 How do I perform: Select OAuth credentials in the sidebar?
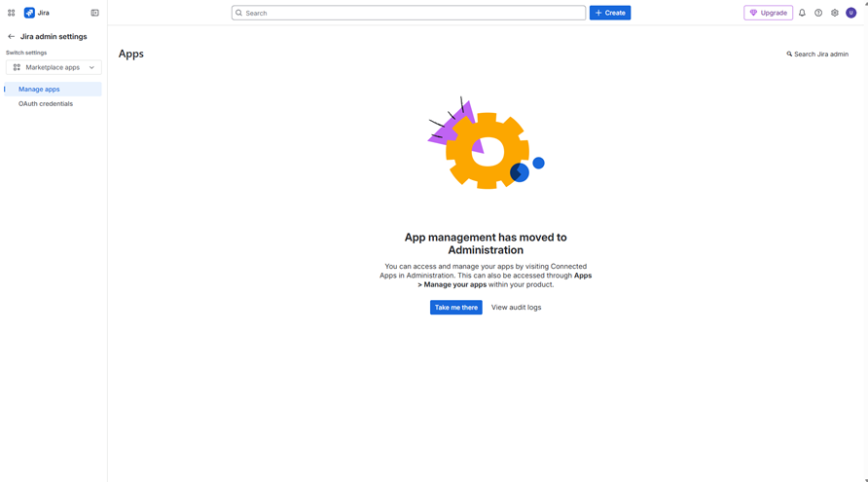[x=46, y=103]
